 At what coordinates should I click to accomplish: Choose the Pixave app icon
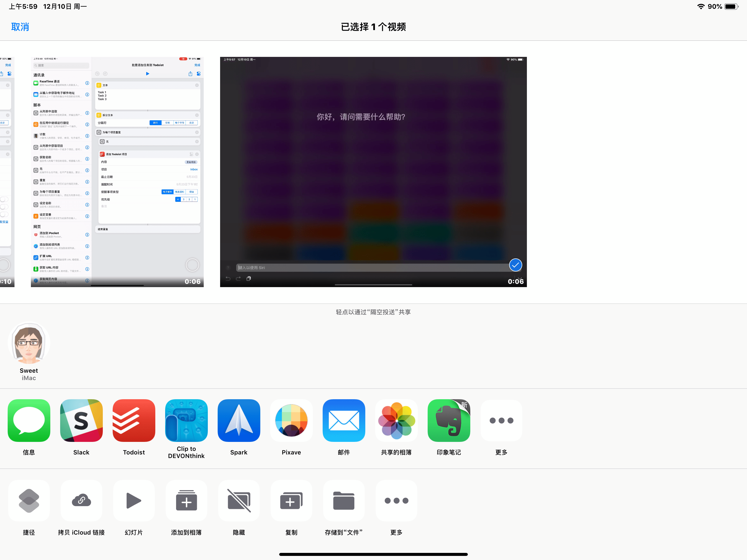point(291,421)
